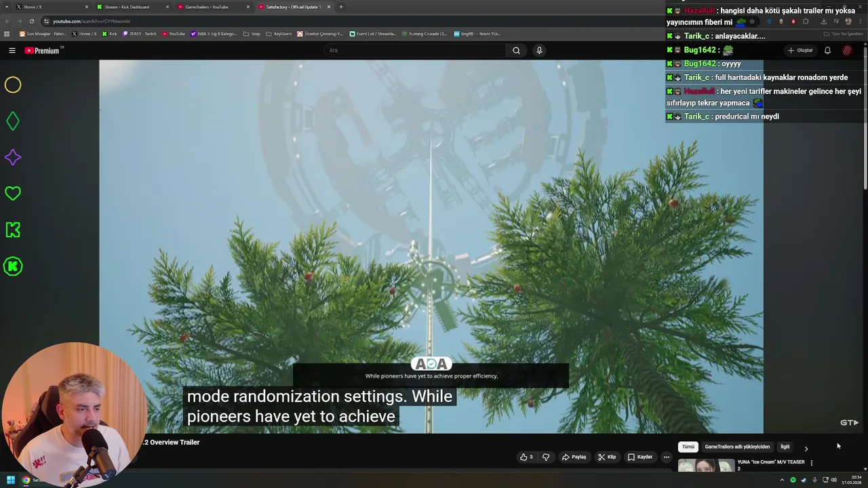Go to YouTube Premium home logo

coord(43,51)
